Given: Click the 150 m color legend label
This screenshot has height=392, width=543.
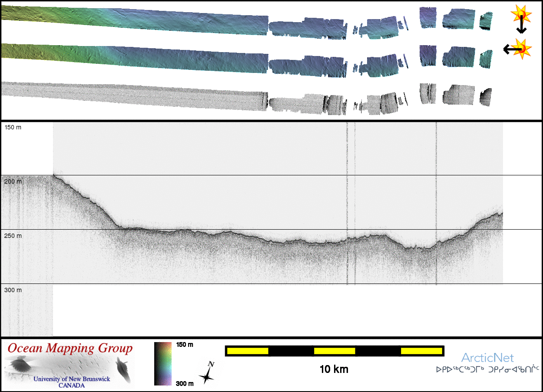Looking at the screenshot, I should click(185, 345).
